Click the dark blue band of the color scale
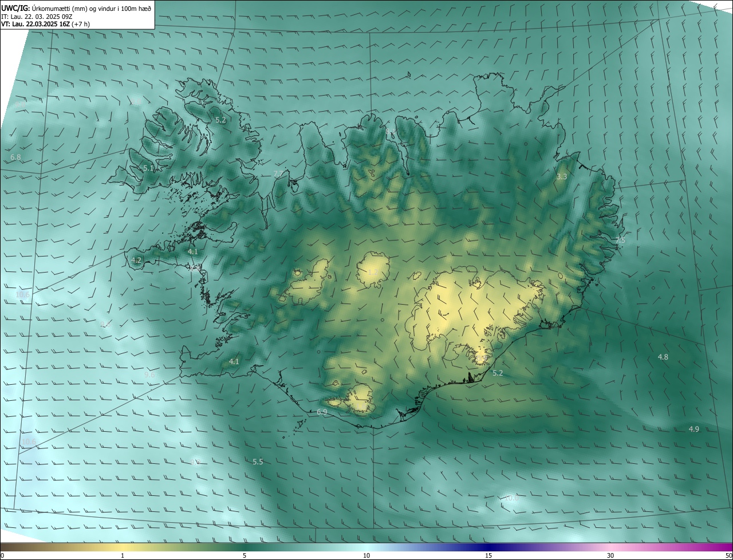The height and width of the screenshot is (560, 733). pyautogui.click(x=488, y=547)
